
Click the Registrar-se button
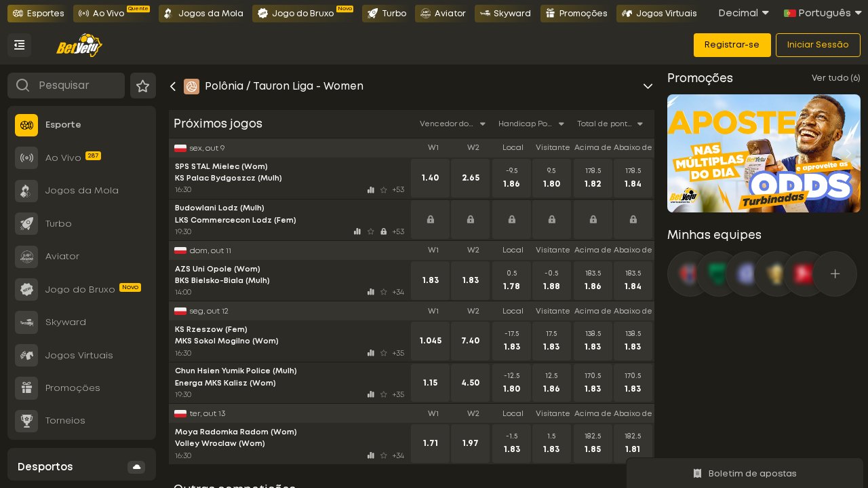(x=732, y=45)
